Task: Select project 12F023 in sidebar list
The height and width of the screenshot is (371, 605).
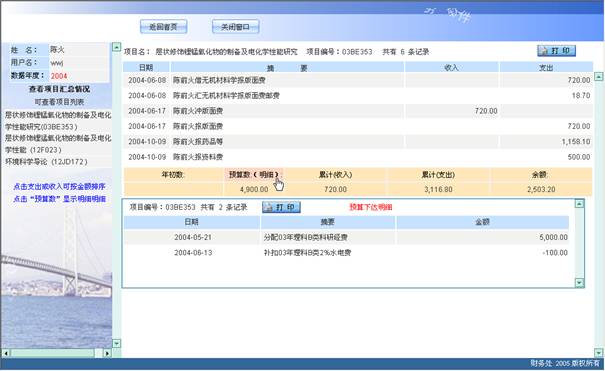Action: [58, 144]
